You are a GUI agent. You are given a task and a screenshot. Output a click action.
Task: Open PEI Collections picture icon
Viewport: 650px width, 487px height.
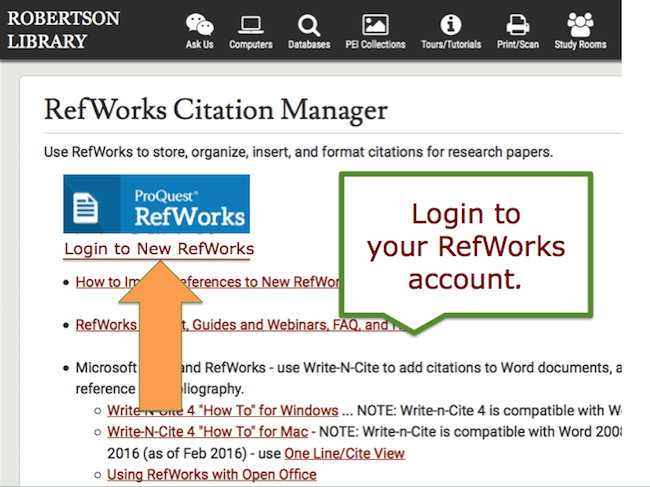375,25
